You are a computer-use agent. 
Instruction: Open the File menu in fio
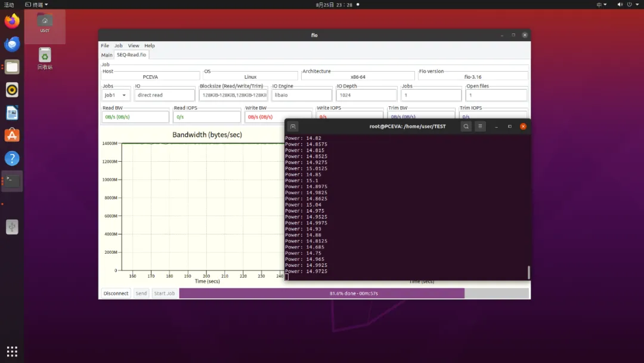[105, 45]
